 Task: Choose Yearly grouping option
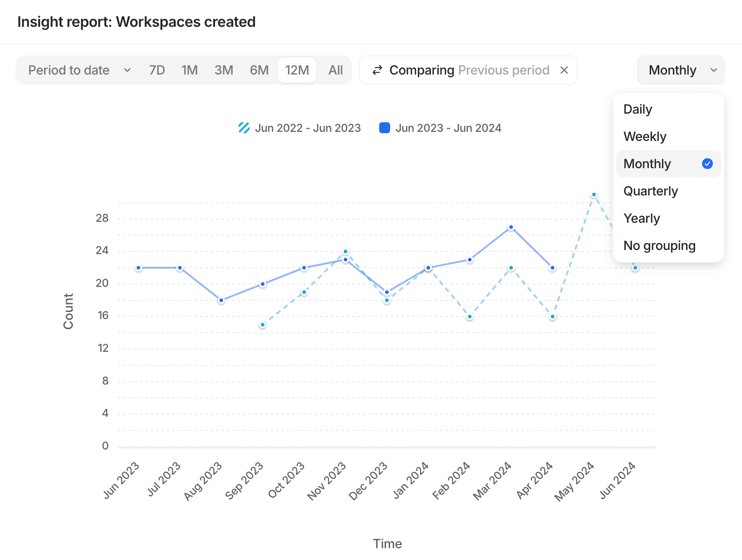(642, 218)
